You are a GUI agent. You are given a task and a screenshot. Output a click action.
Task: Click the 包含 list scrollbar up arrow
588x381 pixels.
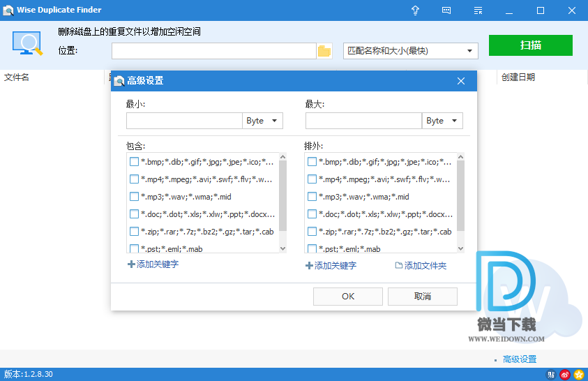point(283,157)
